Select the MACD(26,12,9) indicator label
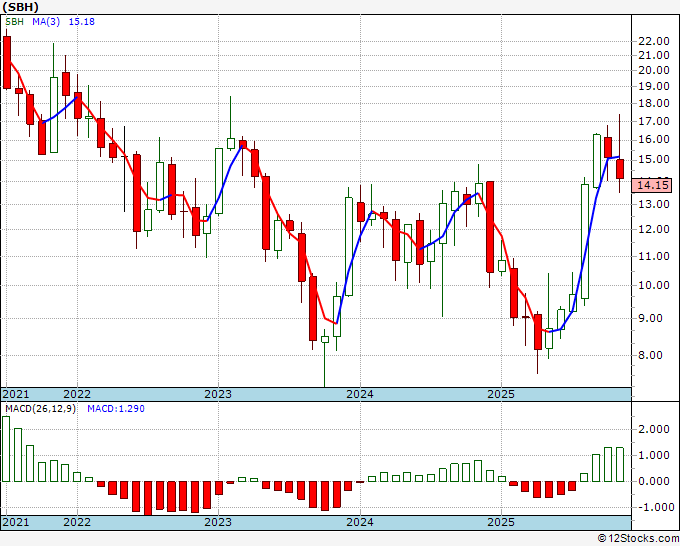The image size is (680, 546). click(x=40, y=409)
